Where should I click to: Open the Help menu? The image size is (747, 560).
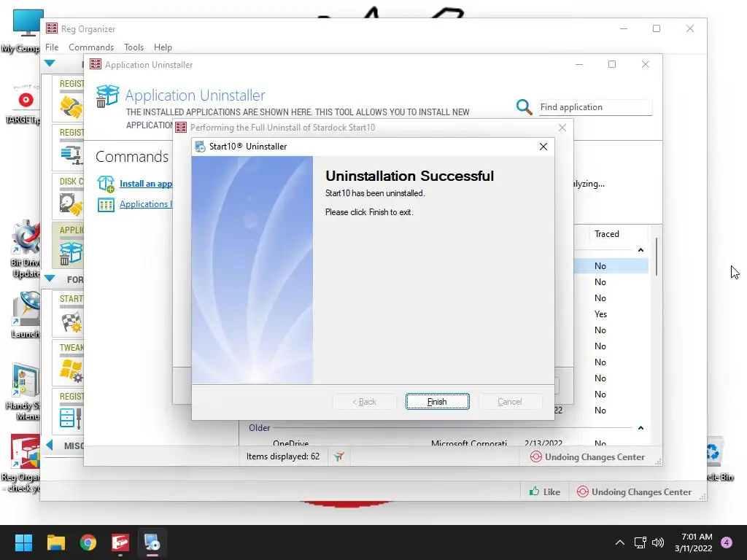pyautogui.click(x=163, y=47)
